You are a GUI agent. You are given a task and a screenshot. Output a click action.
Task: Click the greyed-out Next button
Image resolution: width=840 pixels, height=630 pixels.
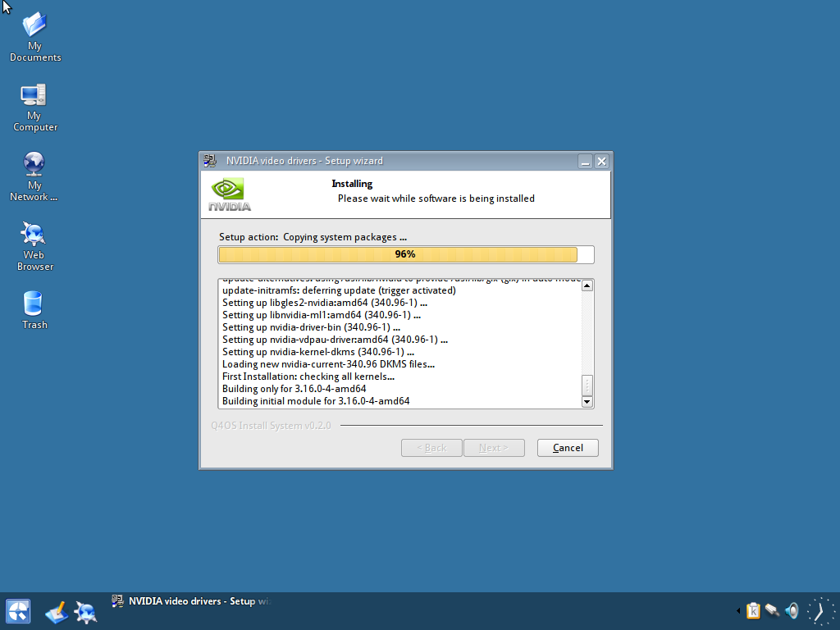click(494, 448)
